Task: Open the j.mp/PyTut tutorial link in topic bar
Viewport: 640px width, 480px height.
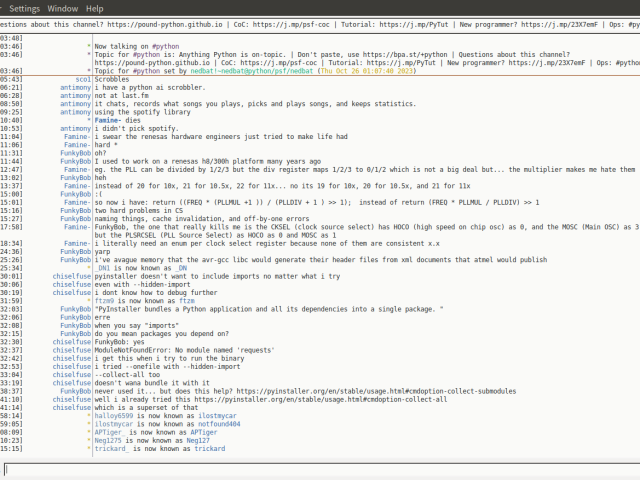Action: [413, 24]
